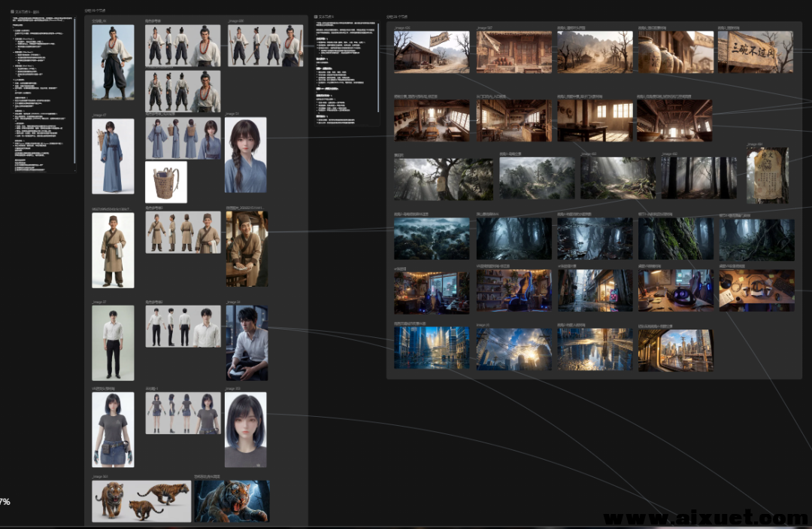Open the gray t-shirt girl turnaround sheet
Image resolution: width=812 pixels, height=529 pixels.
click(183, 413)
